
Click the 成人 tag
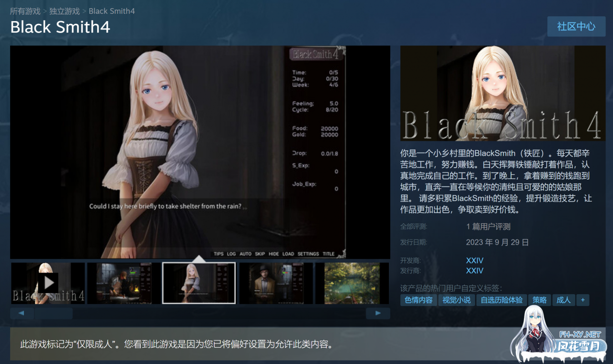pyautogui.click(x=564, y=300)
